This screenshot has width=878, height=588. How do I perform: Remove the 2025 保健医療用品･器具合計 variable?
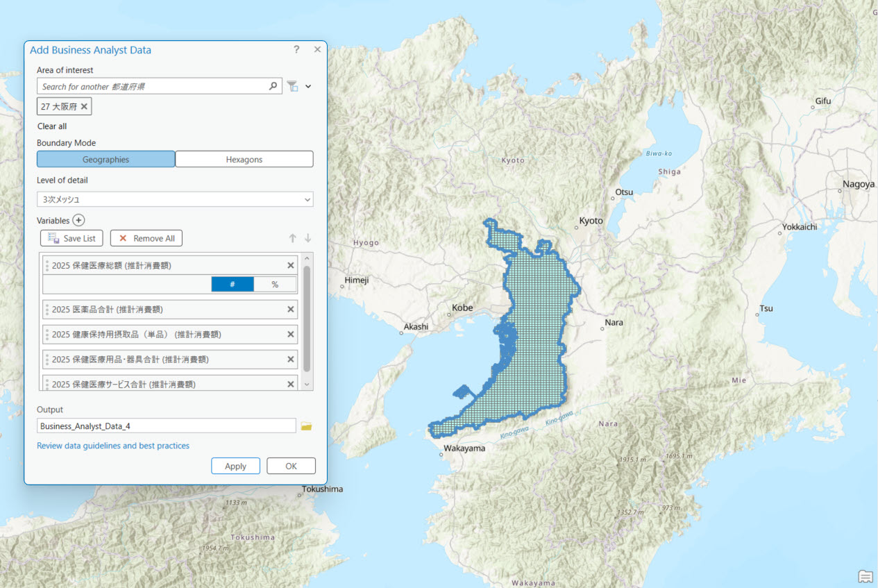[x=291, y=360]
